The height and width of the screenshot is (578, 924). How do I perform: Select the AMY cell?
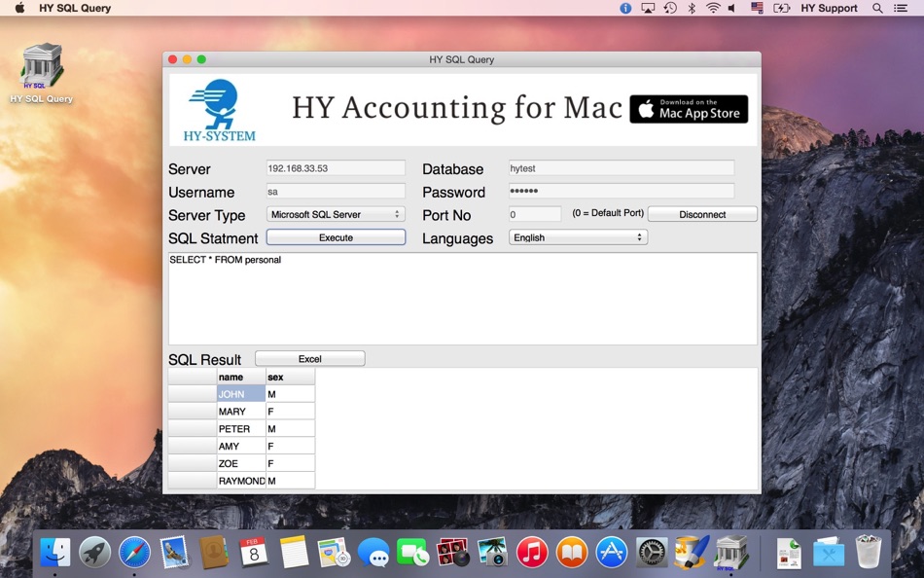(x=241, y=446)
